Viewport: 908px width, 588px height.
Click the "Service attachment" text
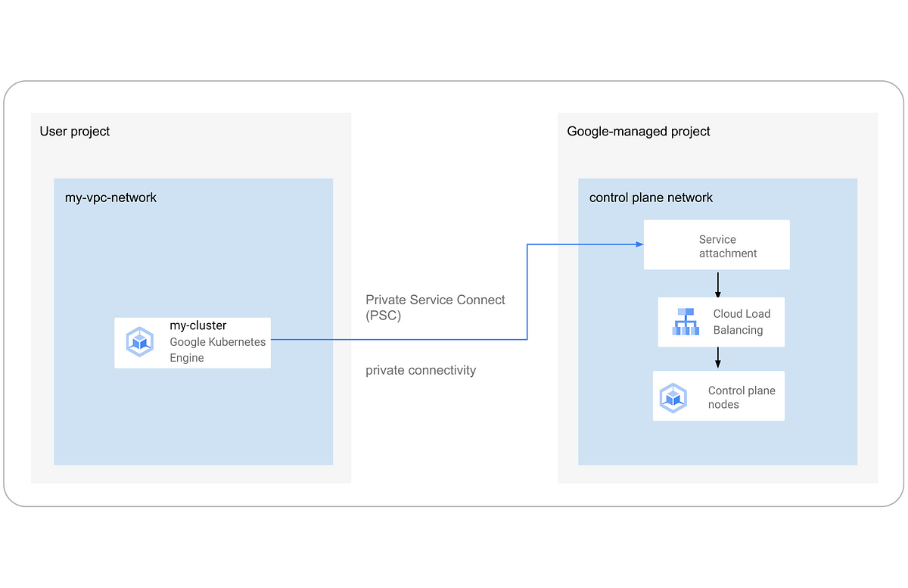click(x=728, y=246)
